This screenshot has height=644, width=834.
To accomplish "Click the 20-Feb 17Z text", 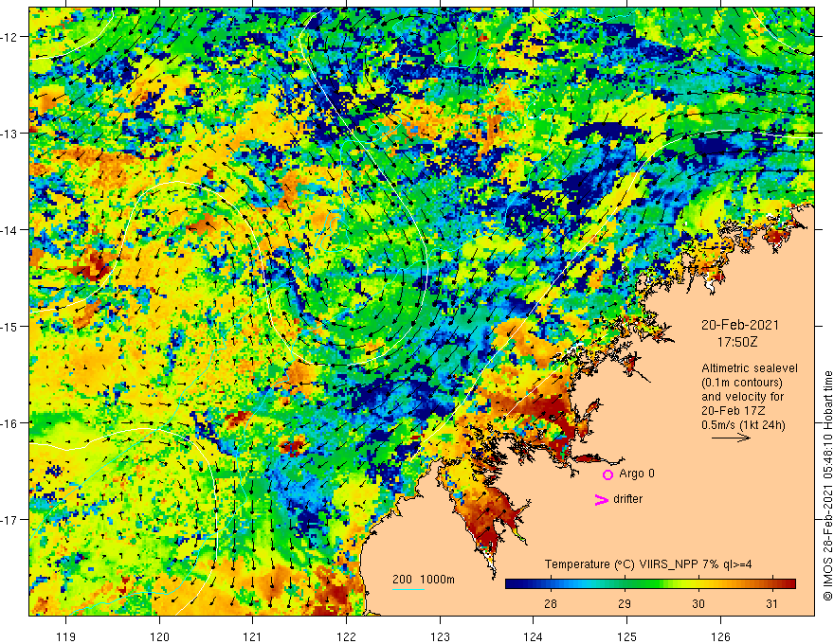I will click(732, 411).
